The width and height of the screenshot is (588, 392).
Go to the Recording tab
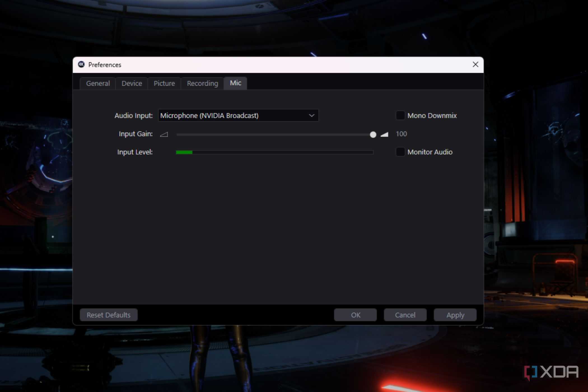point(202,83)
